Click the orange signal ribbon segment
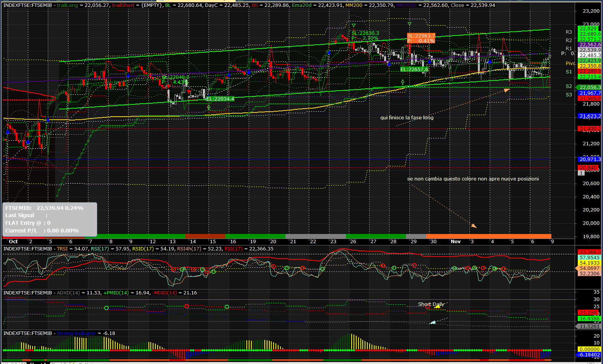 (x=489, y=236)
